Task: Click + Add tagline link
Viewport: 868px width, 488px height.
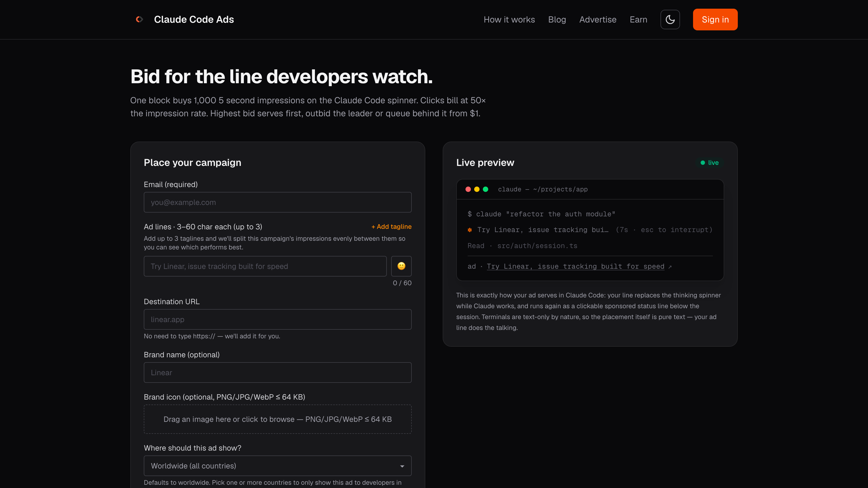Action: (391, 227)
